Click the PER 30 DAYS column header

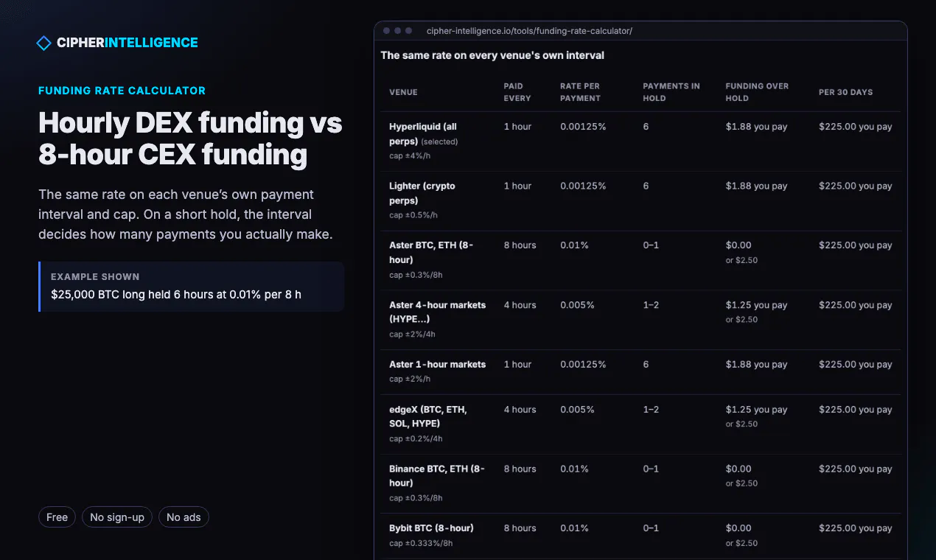point(845,92)
